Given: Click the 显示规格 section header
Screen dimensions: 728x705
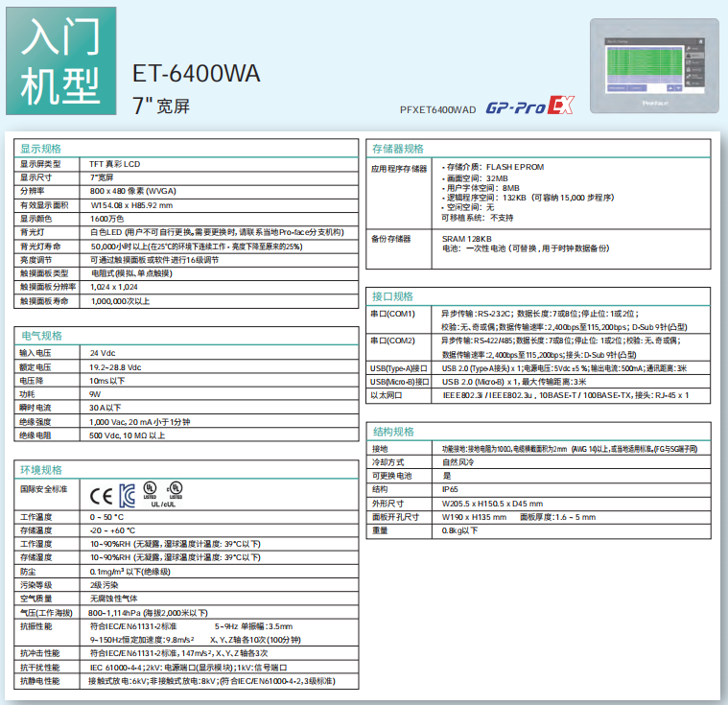Looking at the screenshot, I should tap(41, 149).
